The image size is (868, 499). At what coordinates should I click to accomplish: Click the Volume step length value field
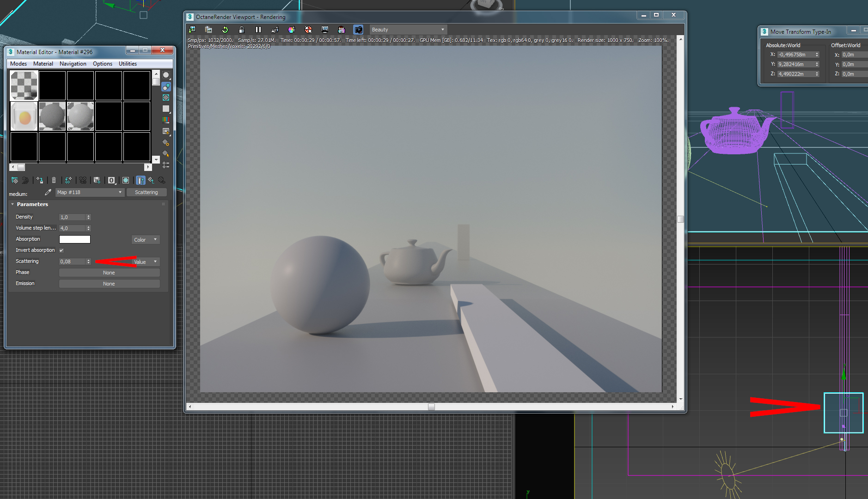tap(72, 228)
